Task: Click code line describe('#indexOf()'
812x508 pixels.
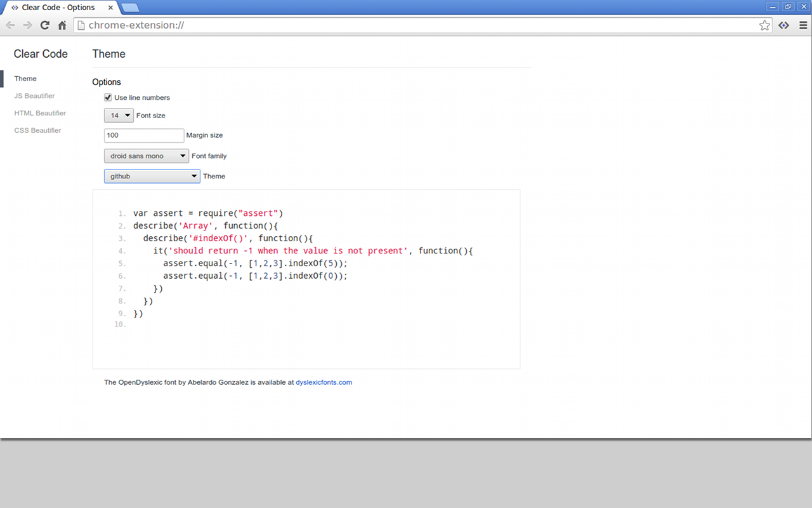Action: pyautogui.click(x=228, y=238)
